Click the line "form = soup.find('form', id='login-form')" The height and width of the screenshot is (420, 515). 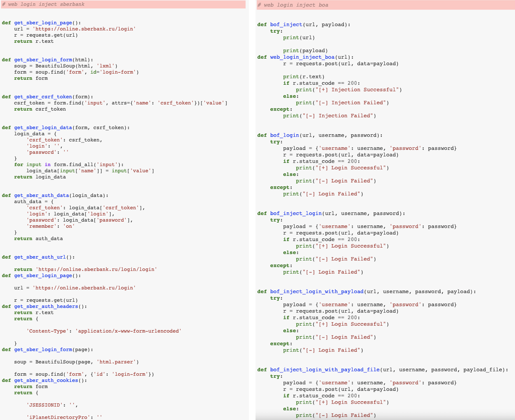click(x=77, y=72)
